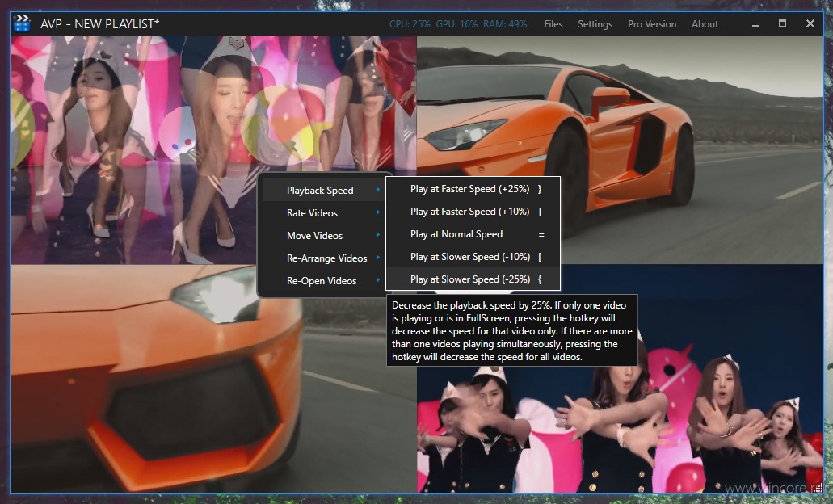The image size is (833, 504).
Task: Choose Play at Faster Speed (+10%)
Action: click(x=473, y=212)
